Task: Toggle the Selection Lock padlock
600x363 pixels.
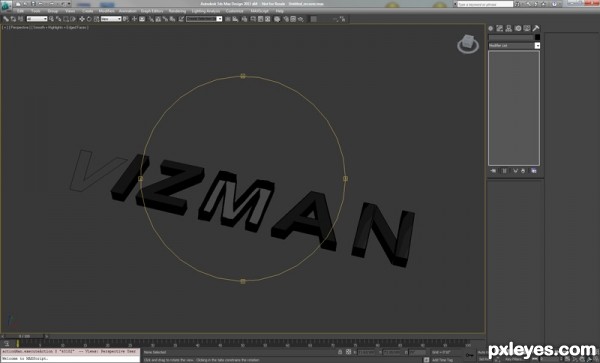Action: pyautogui.click(x=340, y=352)
